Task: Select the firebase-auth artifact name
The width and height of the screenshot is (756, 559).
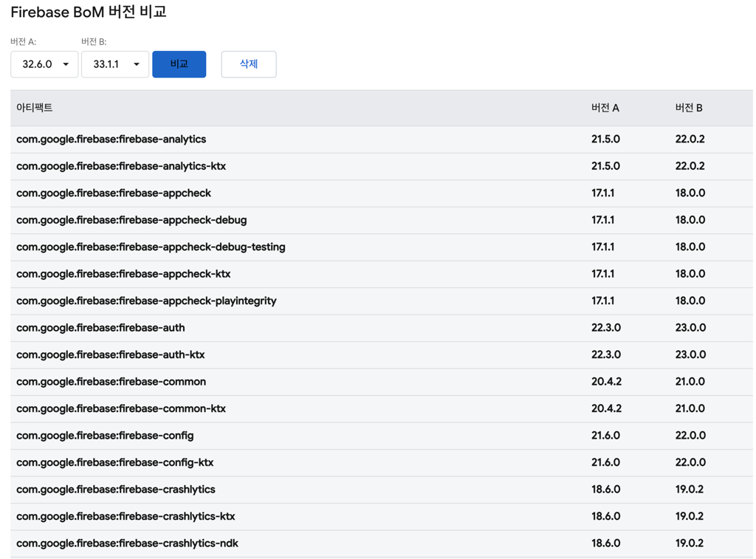Action: (x=100, y=328)
